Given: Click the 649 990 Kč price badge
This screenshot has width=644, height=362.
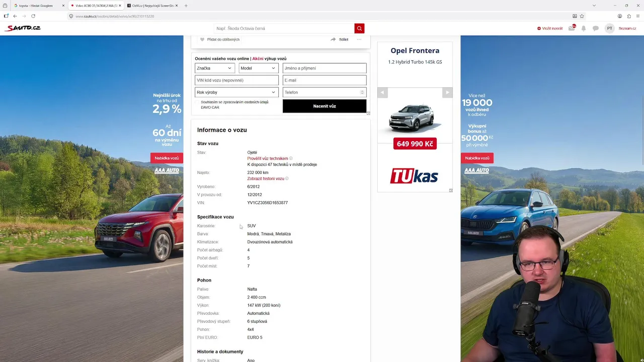Looking at the screenshot, I should click(415, 144).
